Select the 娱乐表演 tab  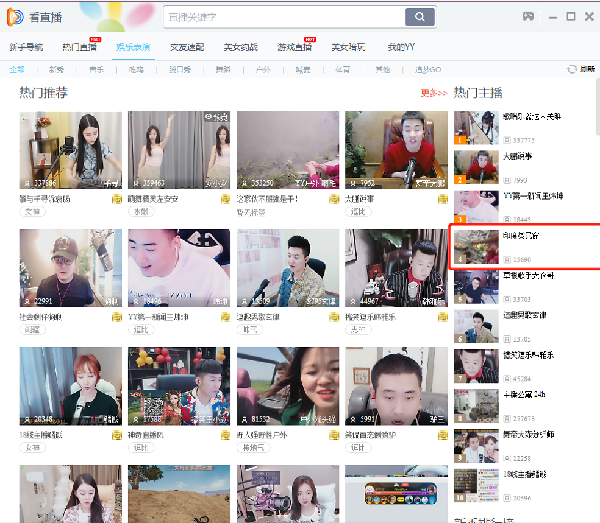click(132, 47)
